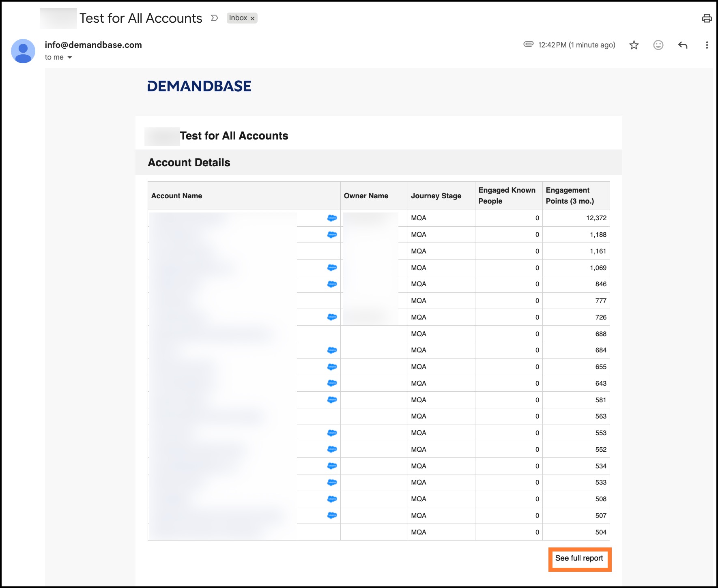
Task: Click the Salesforce icon in the 655 row
Action: pyautogui.click(x=332, y=367)
